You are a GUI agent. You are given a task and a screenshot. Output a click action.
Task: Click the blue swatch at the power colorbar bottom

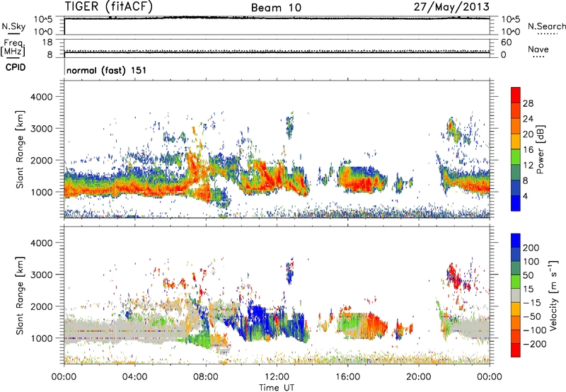click(516, 203)
